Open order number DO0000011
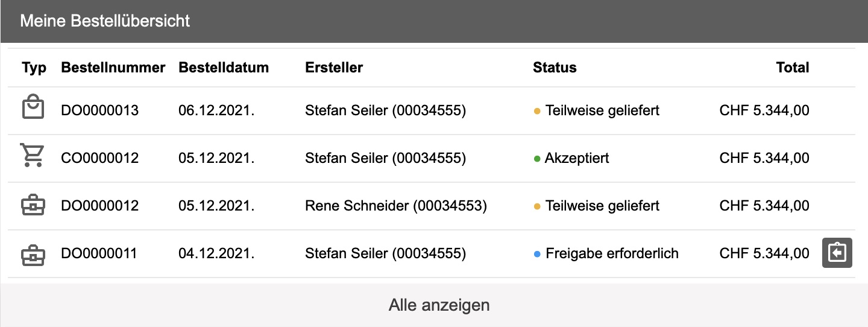 click(99, 253)
